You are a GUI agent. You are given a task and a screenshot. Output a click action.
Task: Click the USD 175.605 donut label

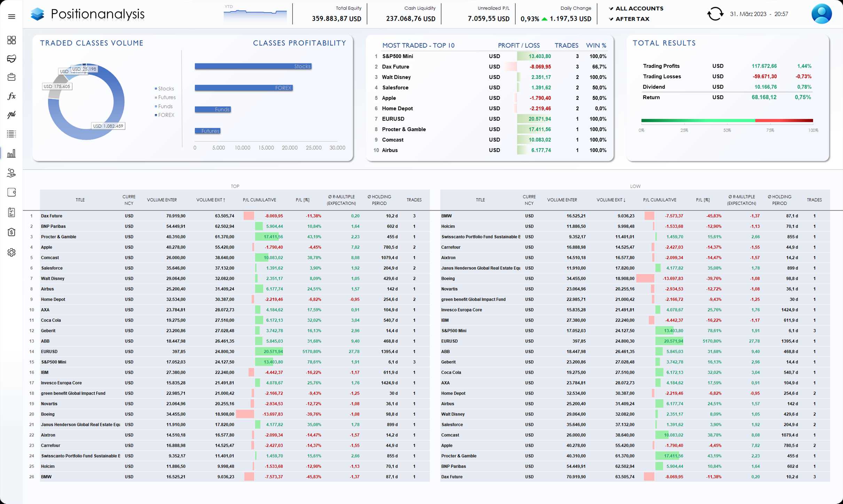[57, 86]
